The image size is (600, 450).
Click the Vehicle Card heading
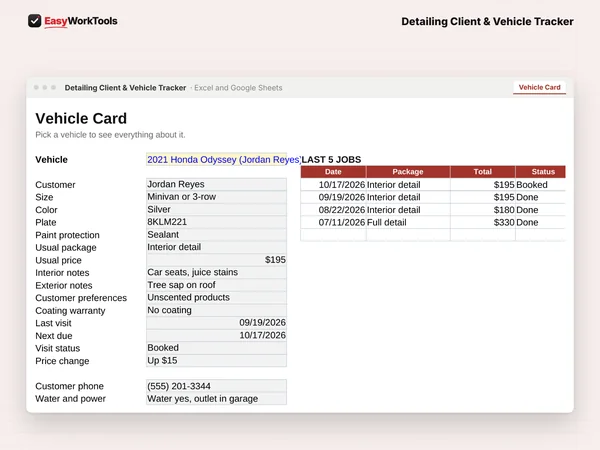click(x=81, y=119)
